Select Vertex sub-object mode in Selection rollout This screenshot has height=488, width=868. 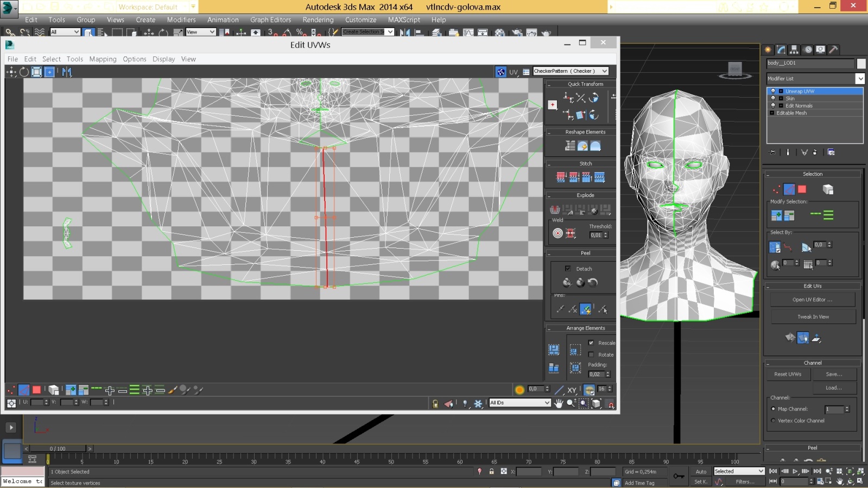(x=776, y=189)
